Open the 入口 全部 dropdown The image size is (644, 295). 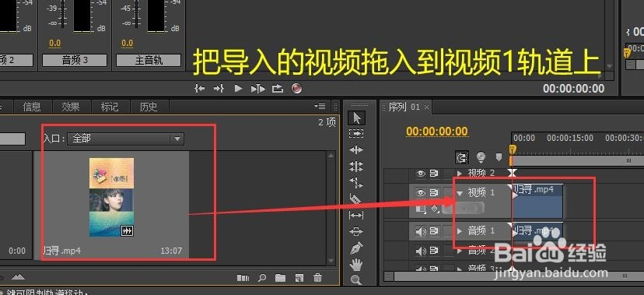(x=125, y=139)
